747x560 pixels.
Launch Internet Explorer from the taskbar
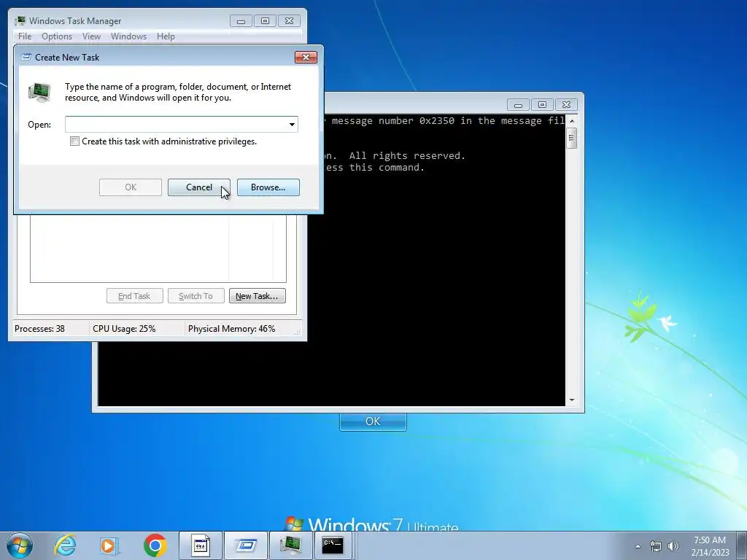coord(65,545)
